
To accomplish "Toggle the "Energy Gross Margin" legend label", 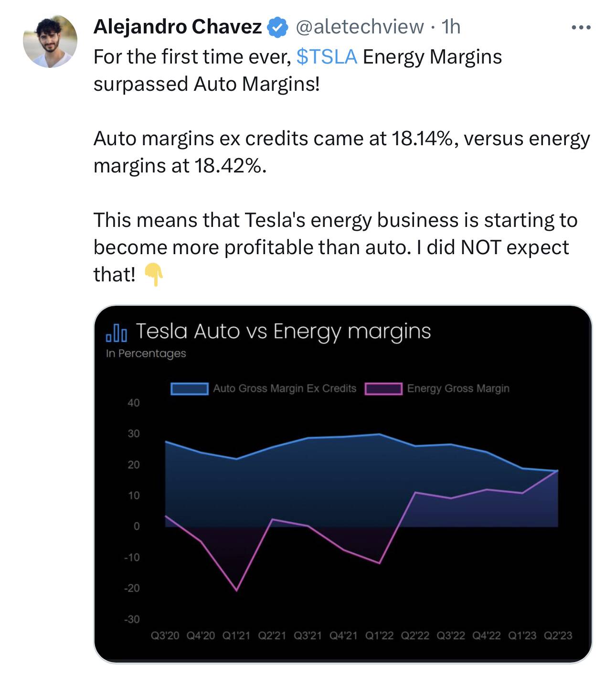I will tap(458, 389).
